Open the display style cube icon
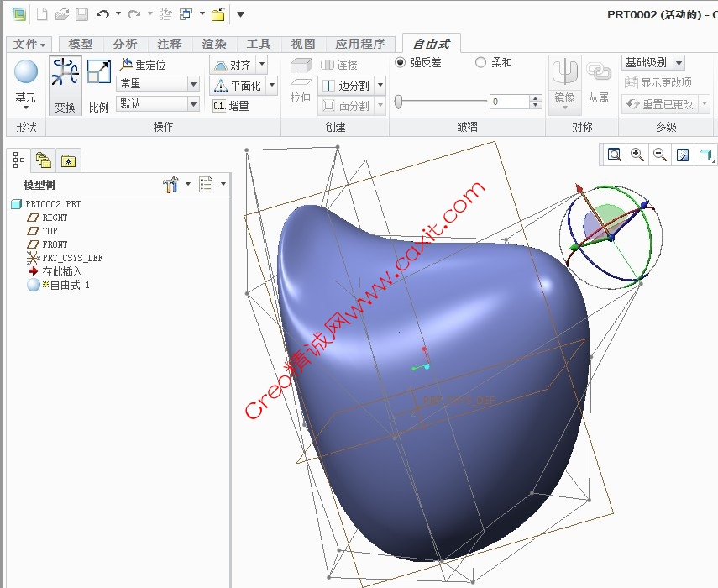This screenshot has width=718, height=588. [705, 155]
